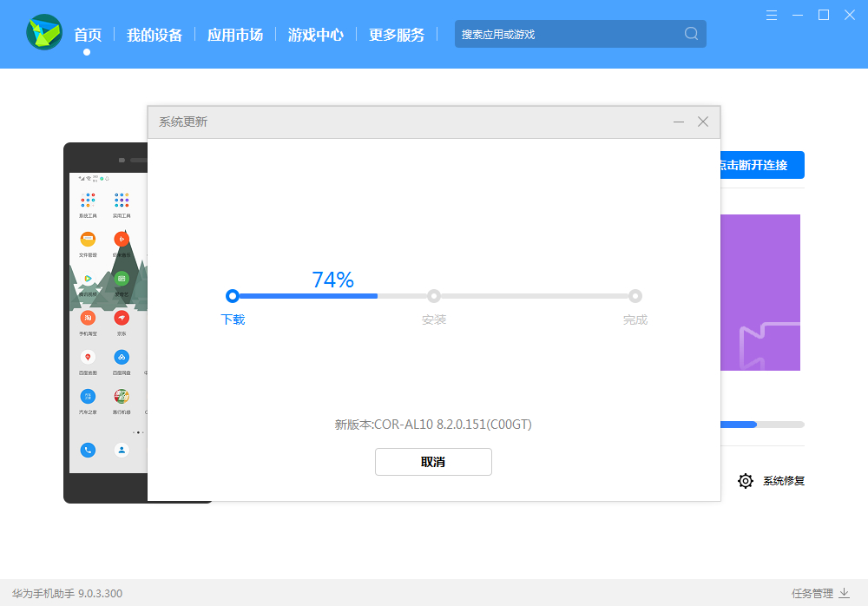Tap the orange music app icon
The image size is (868, 606).
122,240
